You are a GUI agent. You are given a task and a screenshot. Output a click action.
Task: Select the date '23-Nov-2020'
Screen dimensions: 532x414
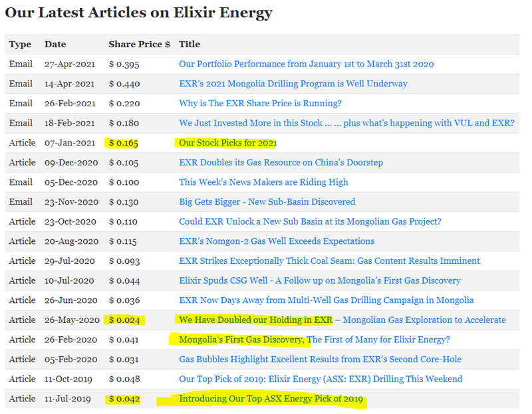[72, 202]
